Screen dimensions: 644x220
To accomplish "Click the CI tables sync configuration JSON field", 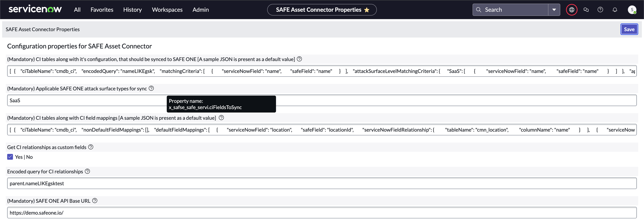I will point(322,71).
